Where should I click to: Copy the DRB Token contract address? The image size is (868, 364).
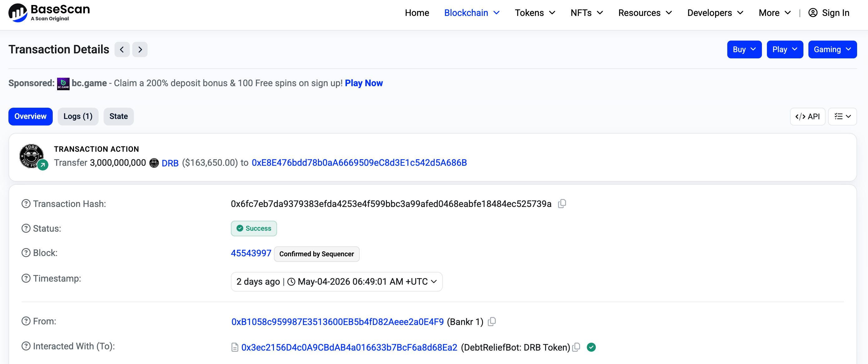576,347
